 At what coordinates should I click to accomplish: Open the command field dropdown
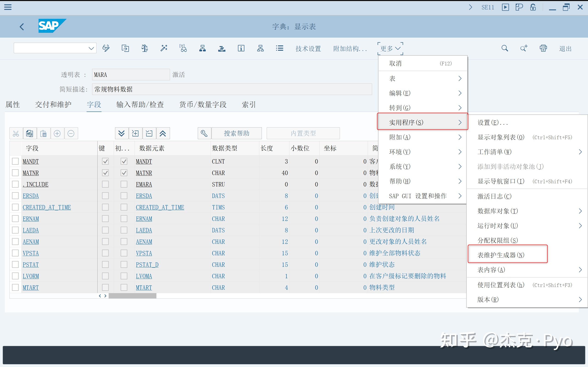[91, 48]
